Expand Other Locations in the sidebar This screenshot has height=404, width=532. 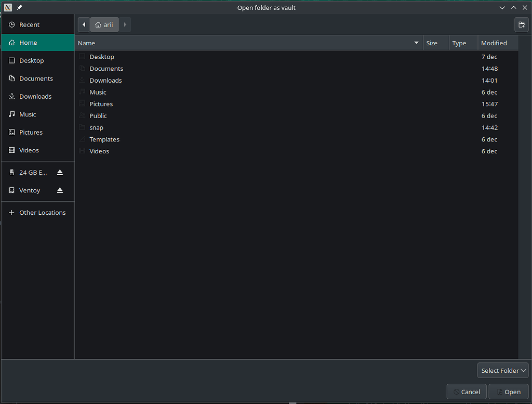tap(42, 212)
